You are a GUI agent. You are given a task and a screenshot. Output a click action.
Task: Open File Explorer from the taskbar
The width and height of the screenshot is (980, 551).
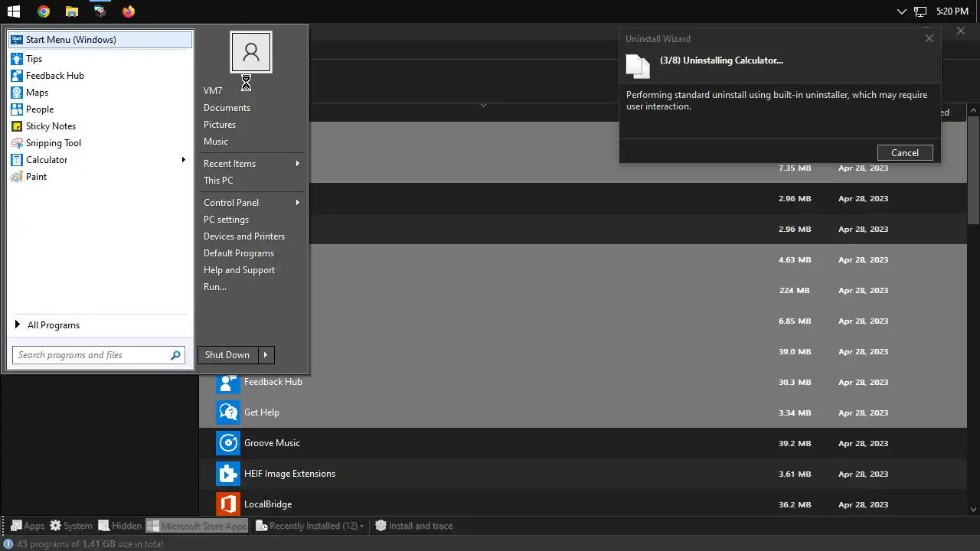72,11
